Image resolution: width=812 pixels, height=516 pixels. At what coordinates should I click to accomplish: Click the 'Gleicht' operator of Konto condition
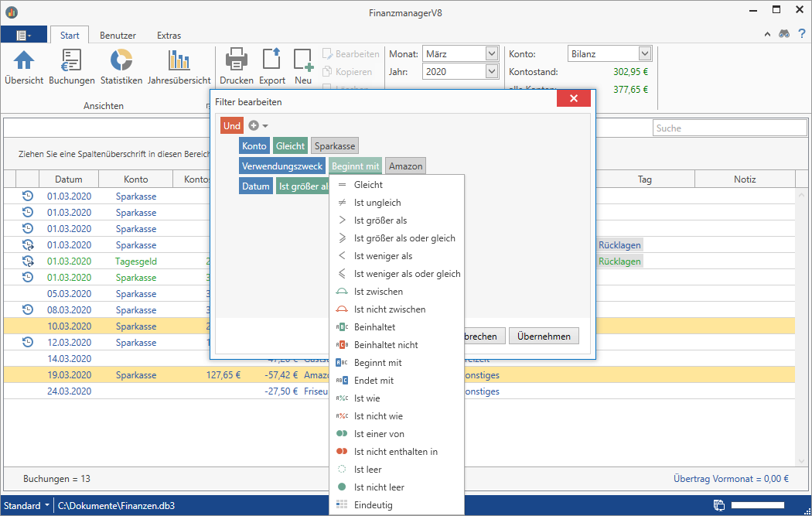290,145
